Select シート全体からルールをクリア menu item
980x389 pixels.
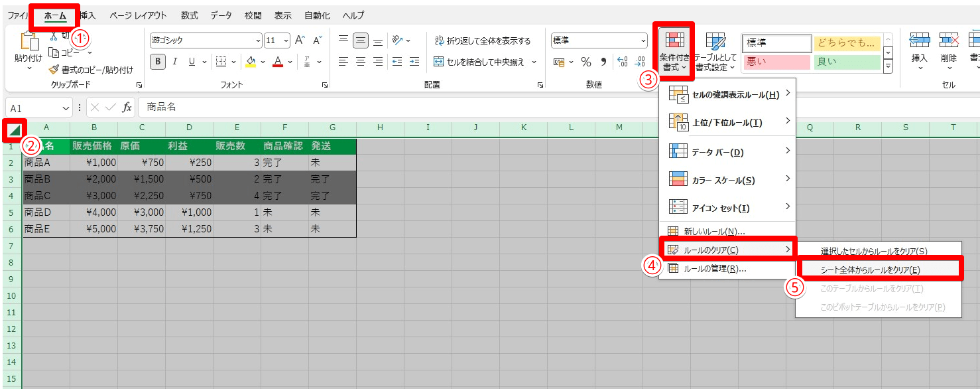tap(870, 270)
